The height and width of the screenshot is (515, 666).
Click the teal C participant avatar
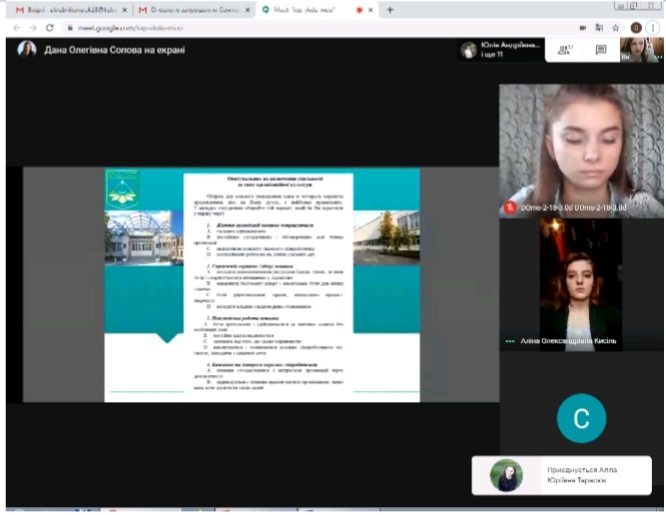point(581,418)
